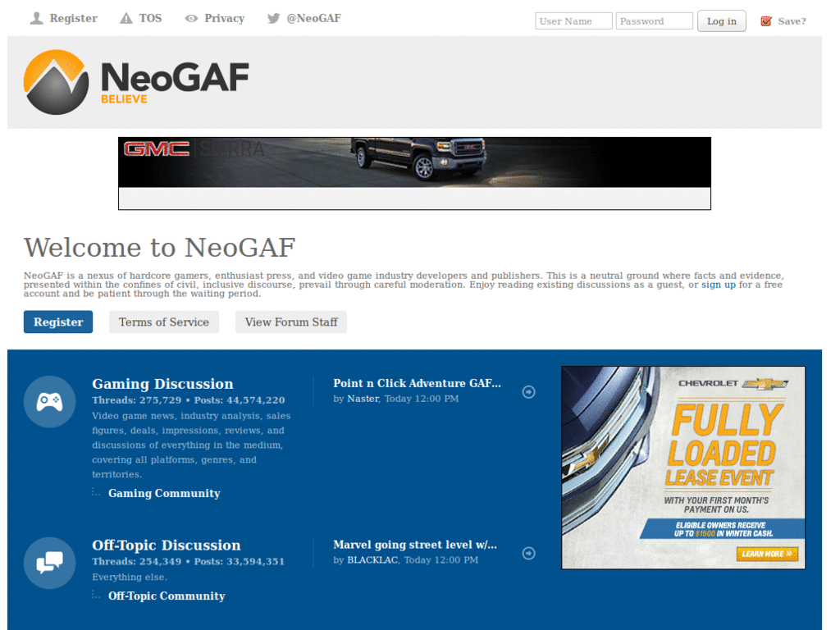This screenshot has height=630, width=840.
Task: Go to last post arrow for Point n Click thread
Action: 529,392
